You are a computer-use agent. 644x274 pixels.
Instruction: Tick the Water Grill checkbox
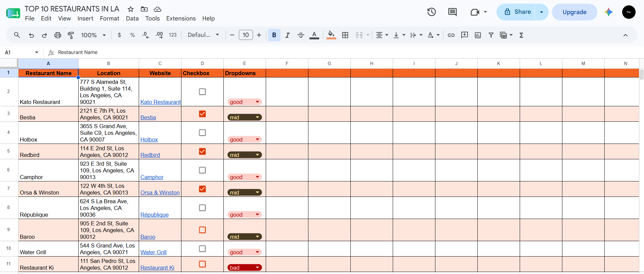[x=202, y=249]
